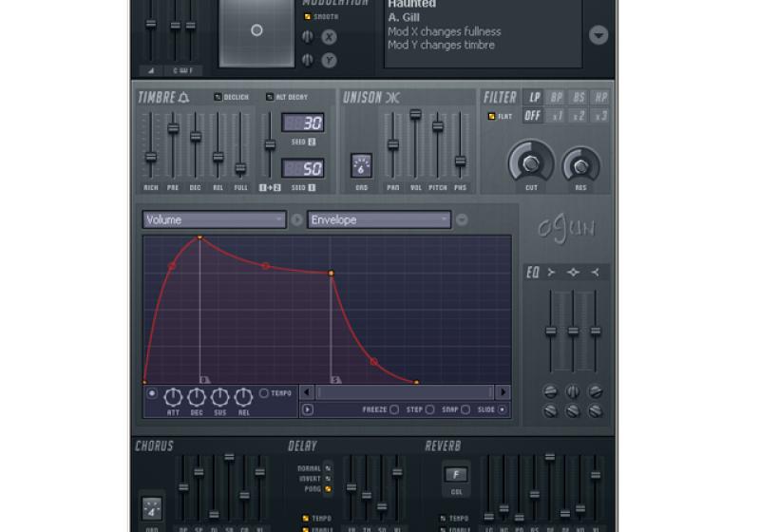Click the small knob beside the X button
Screen dimensions: 760x532
tap(307, 37)
